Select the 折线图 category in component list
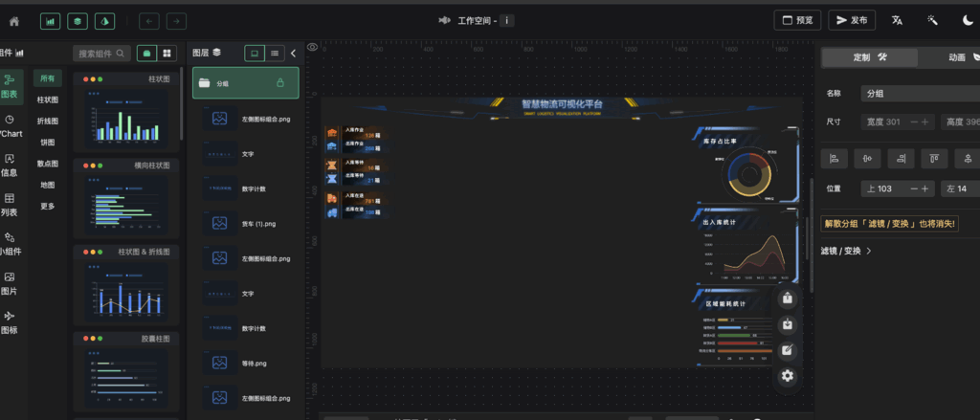This screenshot has width=980, height=420. [47, 121]
